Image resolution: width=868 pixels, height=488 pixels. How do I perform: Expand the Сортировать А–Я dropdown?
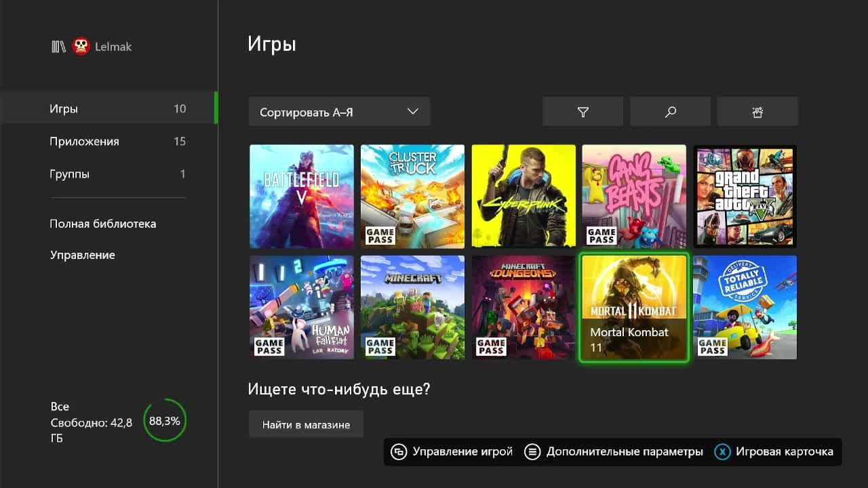point(339,112)
